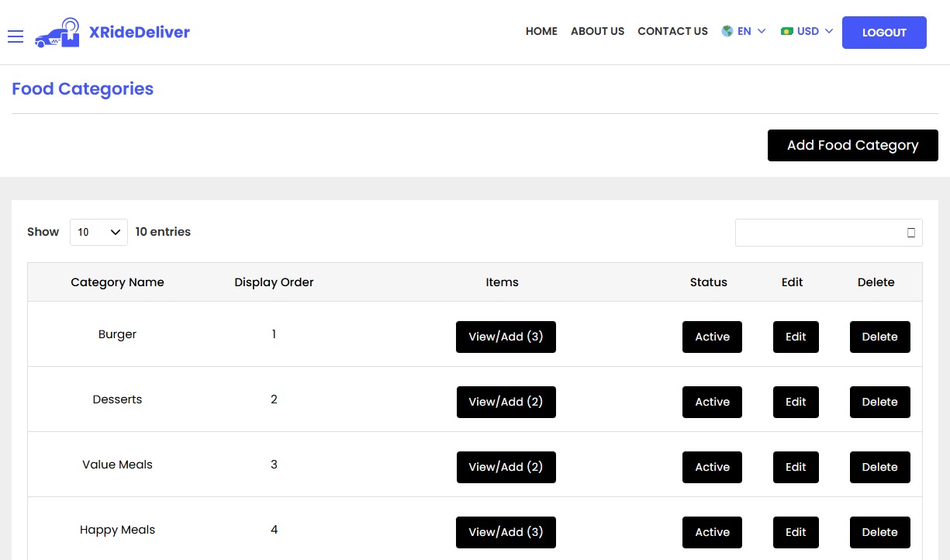Click the search icon in the search box
950x560 pixels.
pyautogui.click(x=910, y=233)
